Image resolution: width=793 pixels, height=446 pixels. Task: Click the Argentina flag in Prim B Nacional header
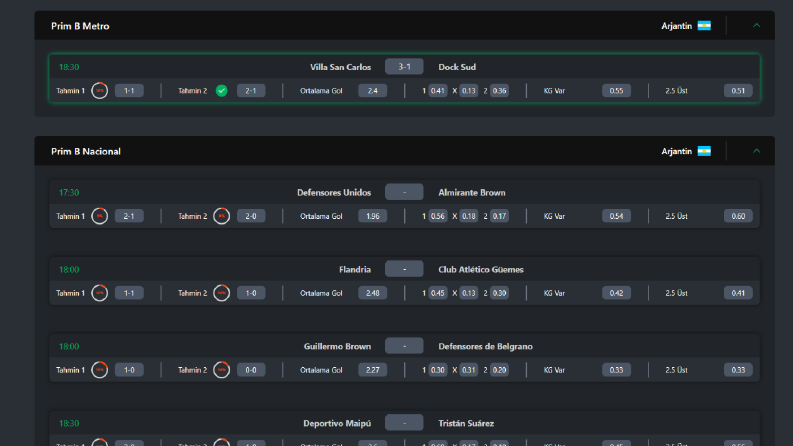tap(704, 151)
